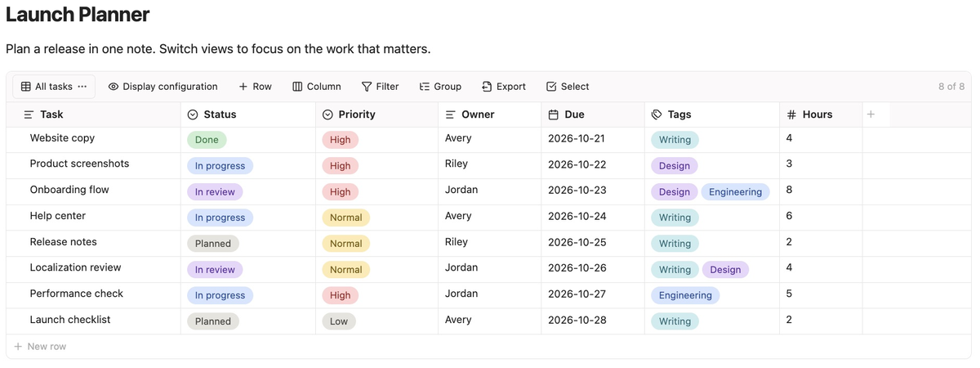The height and width of the screenshot is (368, 980).
Task: Open Display configuration
Action: click(163, 87)
